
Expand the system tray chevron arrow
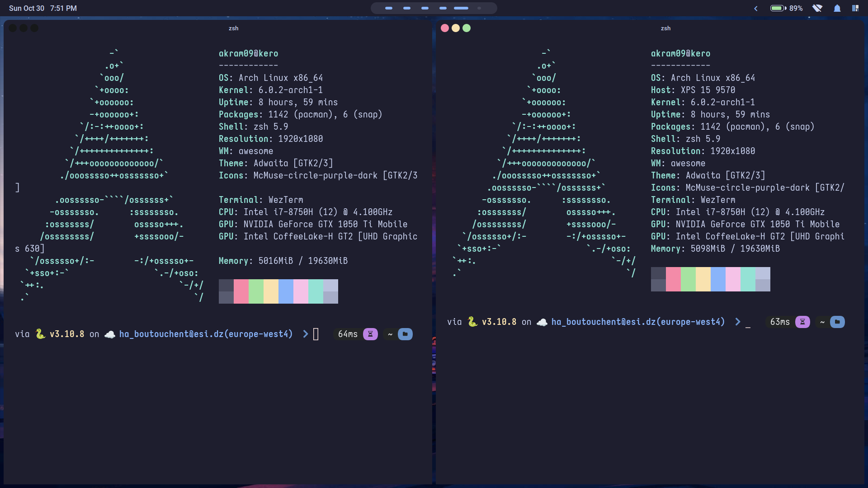coord(755,8)
